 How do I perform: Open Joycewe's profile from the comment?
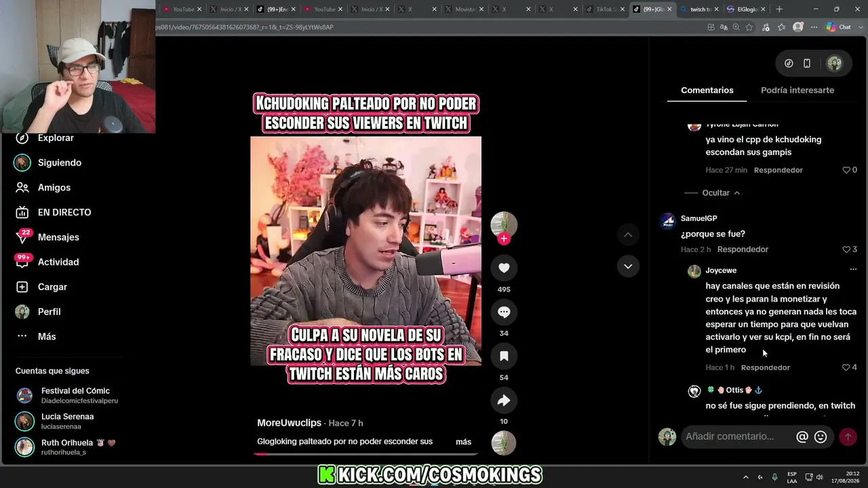pyautogui.click(x=721, y=270)
